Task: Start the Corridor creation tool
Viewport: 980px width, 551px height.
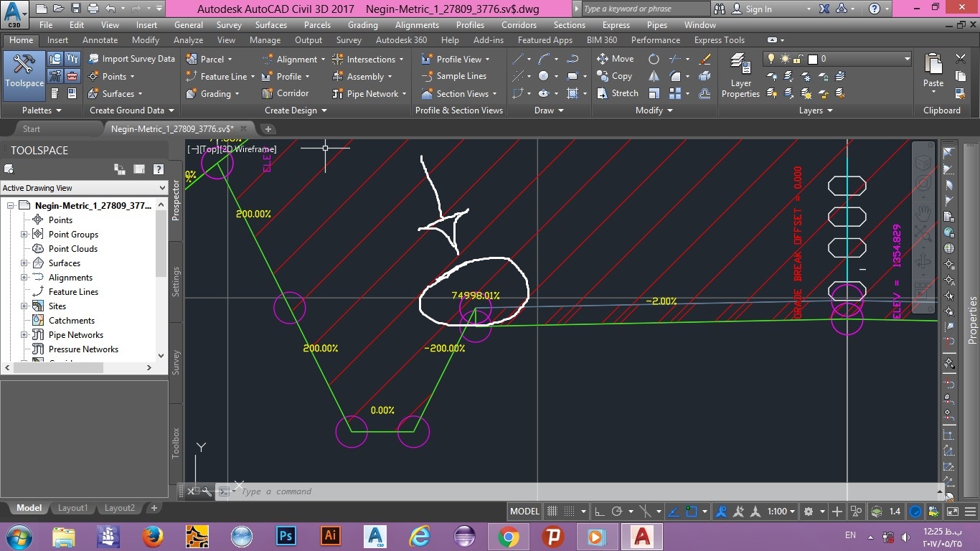Action: click(290, 93)
